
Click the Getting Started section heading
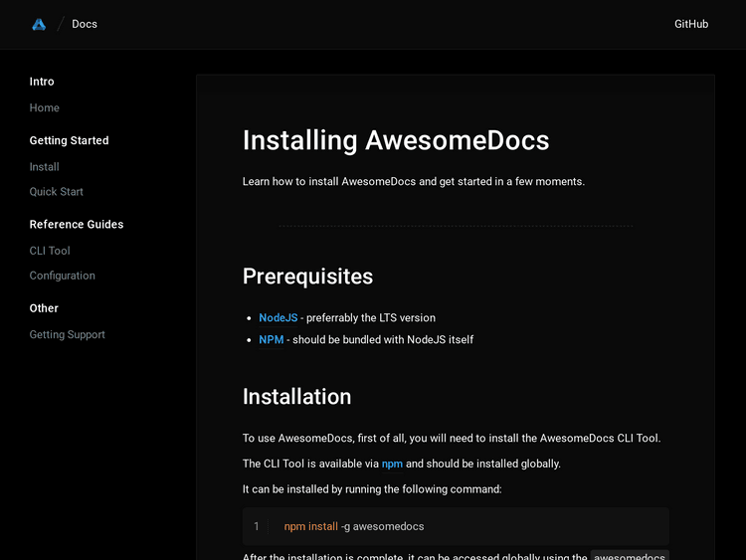pos(69,141)
